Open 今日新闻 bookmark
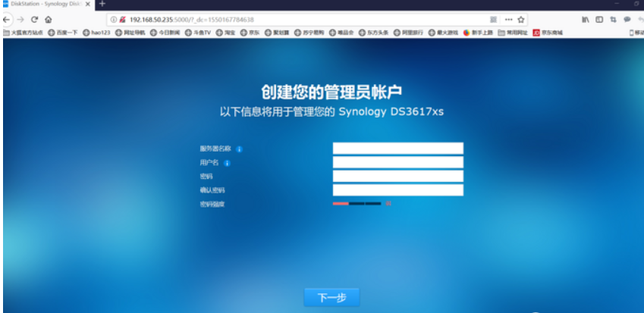Screen dimensions: 644x313 165,33
